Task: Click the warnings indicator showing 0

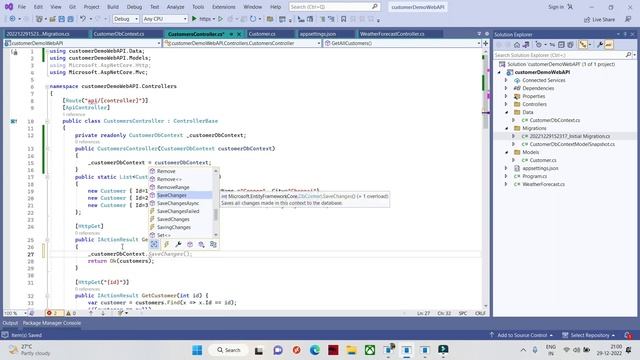Action: pos(71,313)
